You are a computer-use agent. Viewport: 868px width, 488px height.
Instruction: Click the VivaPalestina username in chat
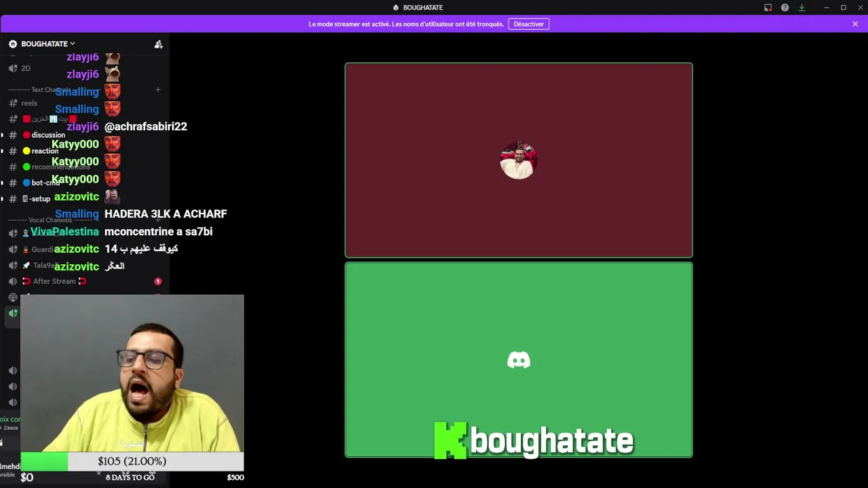pyautogui.click(x=64, y=231)
